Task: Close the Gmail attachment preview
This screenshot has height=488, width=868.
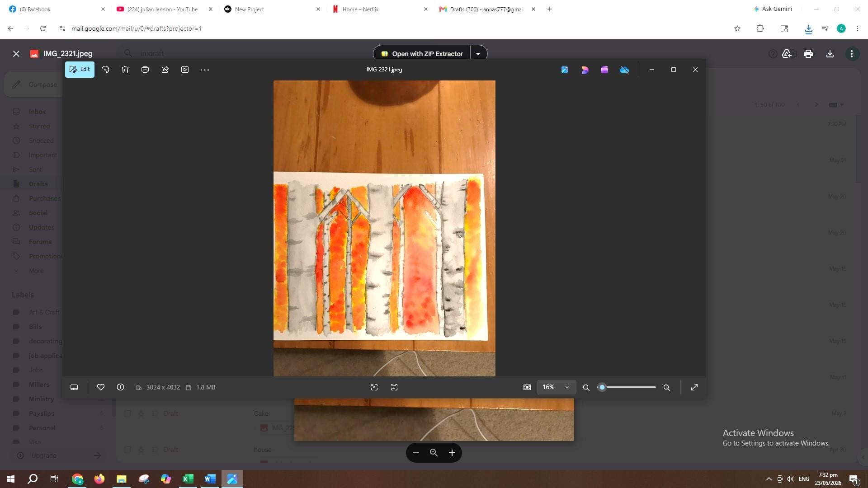Action: [x=16, y=54]
